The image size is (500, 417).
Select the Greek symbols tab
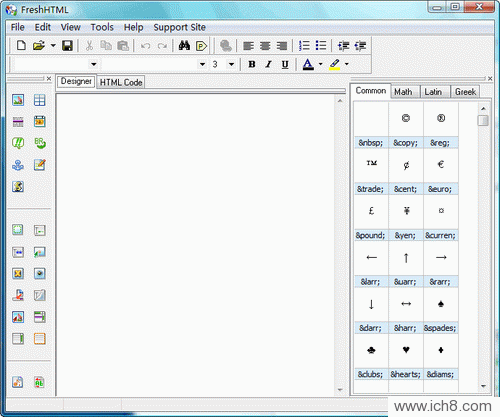[x=465, y=92]
